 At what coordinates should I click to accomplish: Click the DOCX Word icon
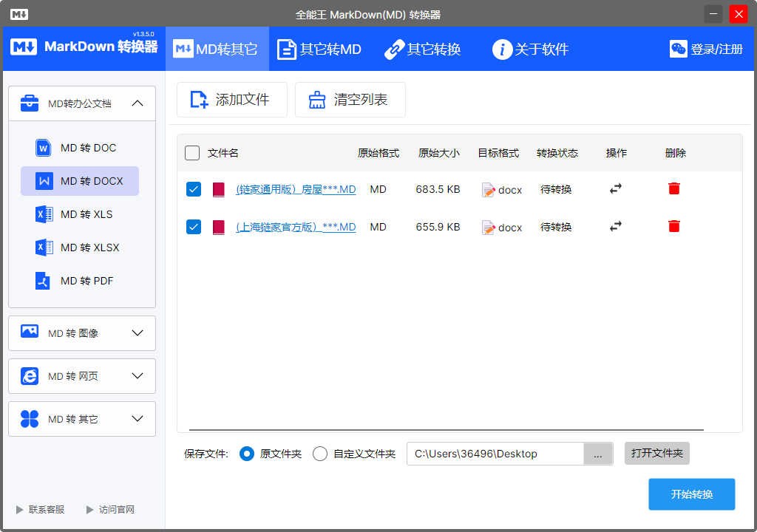tap(44, 181)
